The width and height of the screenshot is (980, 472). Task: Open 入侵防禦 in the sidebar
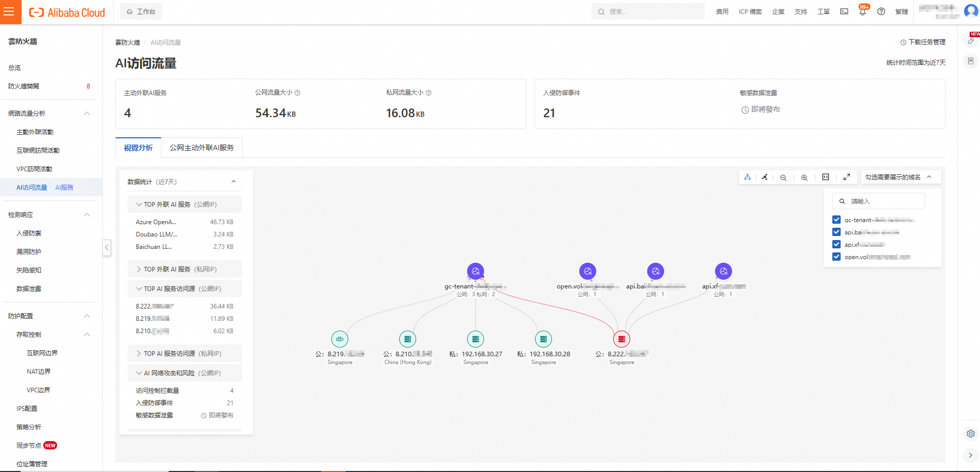(29, 233)
